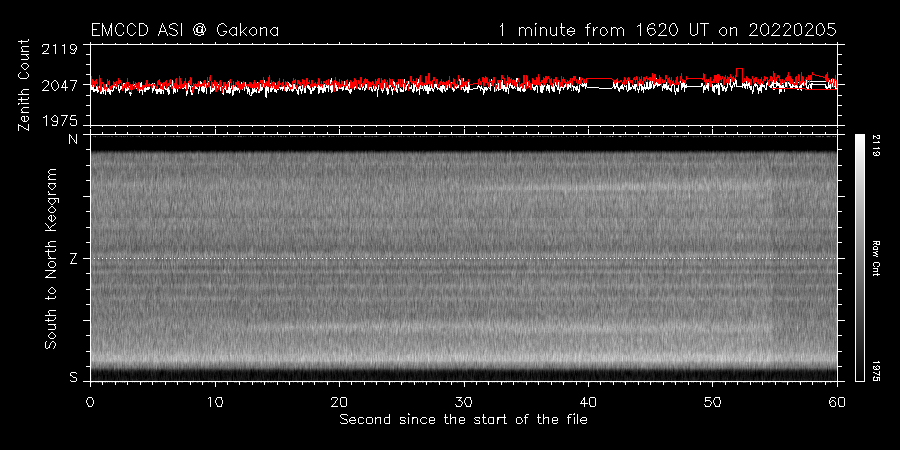The image size is (900, 450).
Task: Select the 1975 zenith count tick value
Action: [x=59, y=121]
